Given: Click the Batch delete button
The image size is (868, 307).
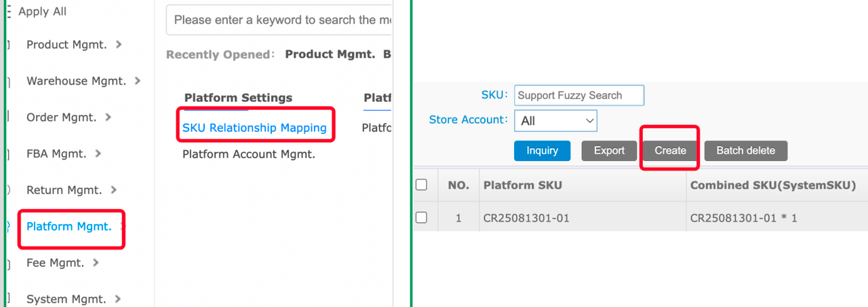Looking at the screenshot, I should (745, 151).
